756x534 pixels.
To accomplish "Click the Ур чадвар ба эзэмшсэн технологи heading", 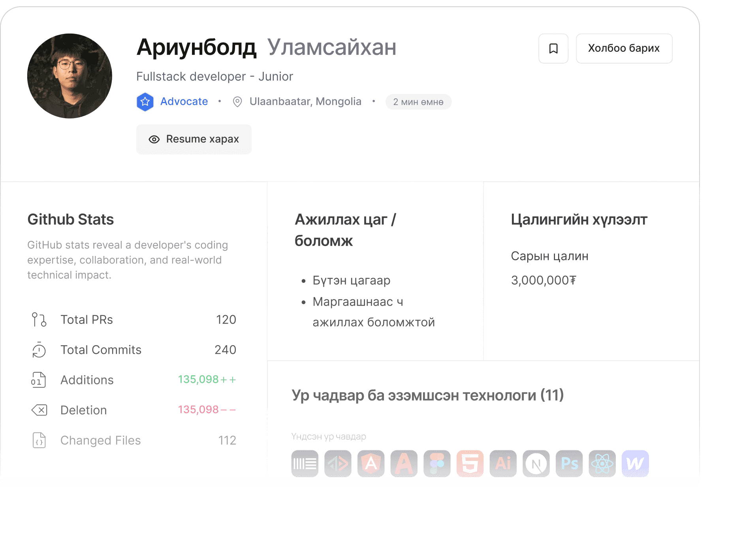I will [x=428, y=395].
